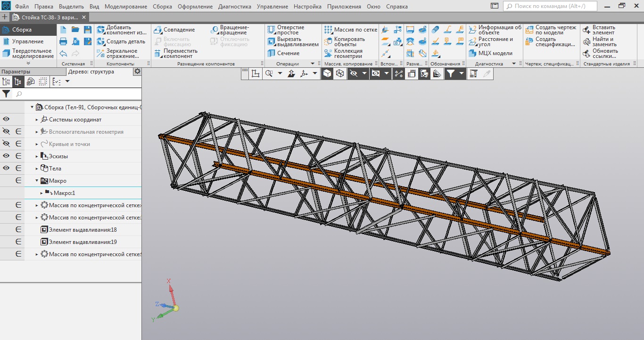Open the Моделирование menu
644x340 pixels.
[x=126, y=7]
